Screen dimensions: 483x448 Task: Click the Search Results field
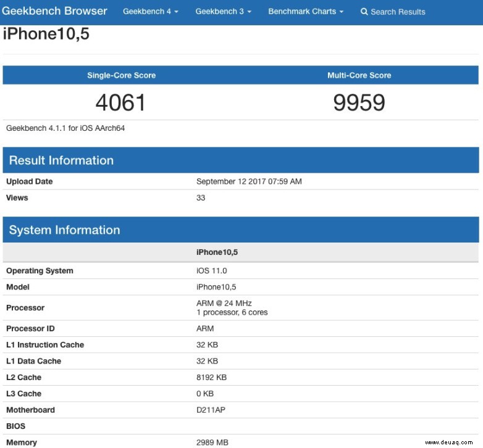(398, 12)
